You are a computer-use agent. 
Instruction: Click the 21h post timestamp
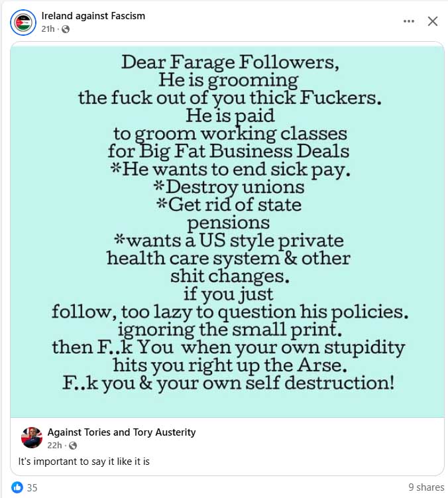[x=47, y=29]
